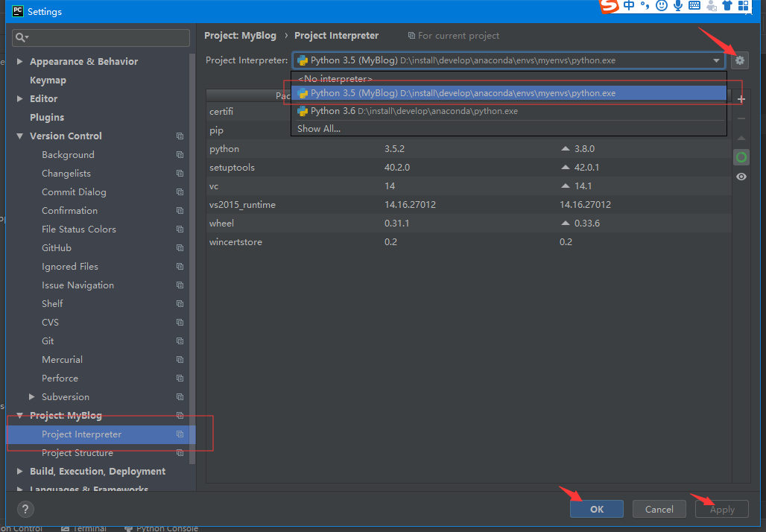Click the project-level icon beside Git
Screen dimensions: 766x532
[x=180, y=341]
